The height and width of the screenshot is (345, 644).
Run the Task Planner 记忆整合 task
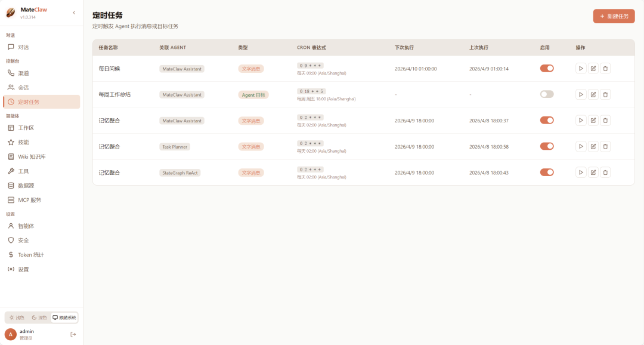point(581,146)
